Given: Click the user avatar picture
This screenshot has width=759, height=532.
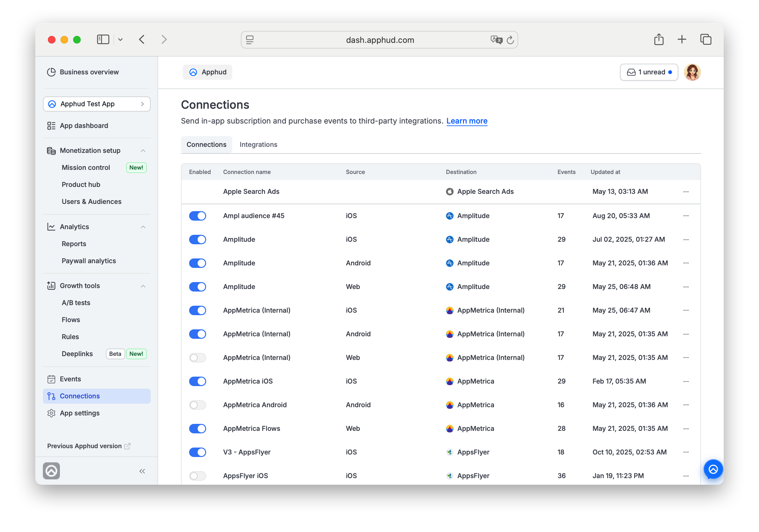Looking at the screenshot, I should click(x=692, y=72).
